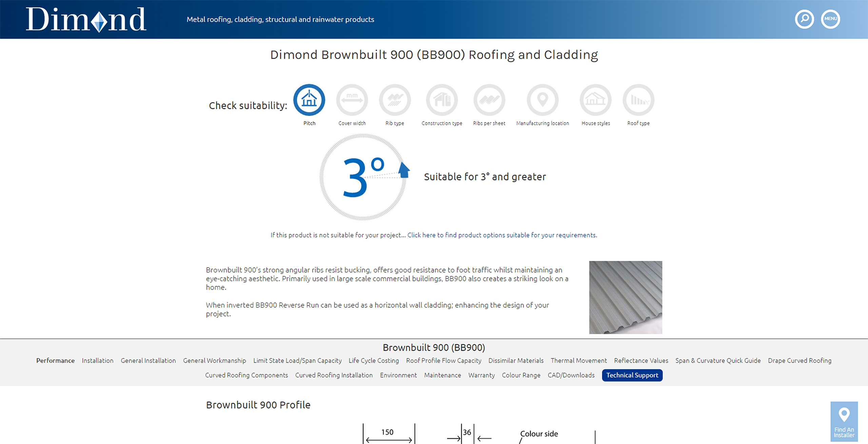Screen dimensions: 868x444
Task: Click the page title Dimond Brownbuilt 900 Roofing
Action: pyautogui.click(x=434, y=55)
